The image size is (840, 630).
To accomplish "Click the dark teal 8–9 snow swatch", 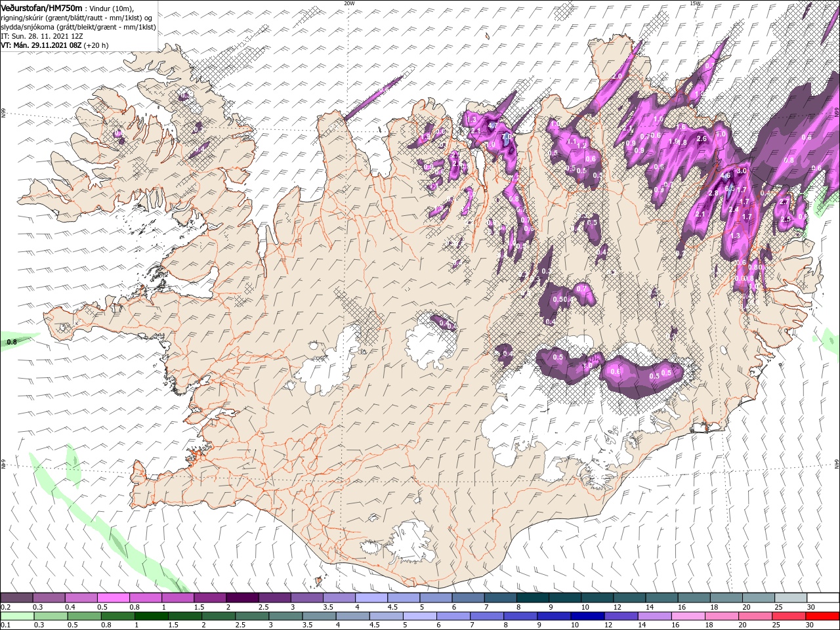I will pos(533,598).
